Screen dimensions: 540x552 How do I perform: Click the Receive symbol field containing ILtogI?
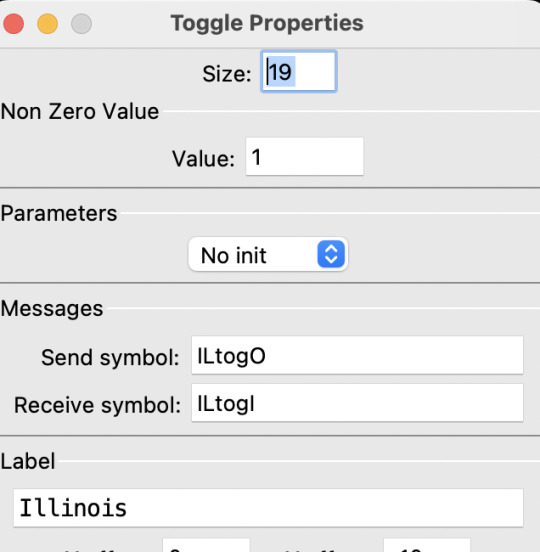[357, 403]
